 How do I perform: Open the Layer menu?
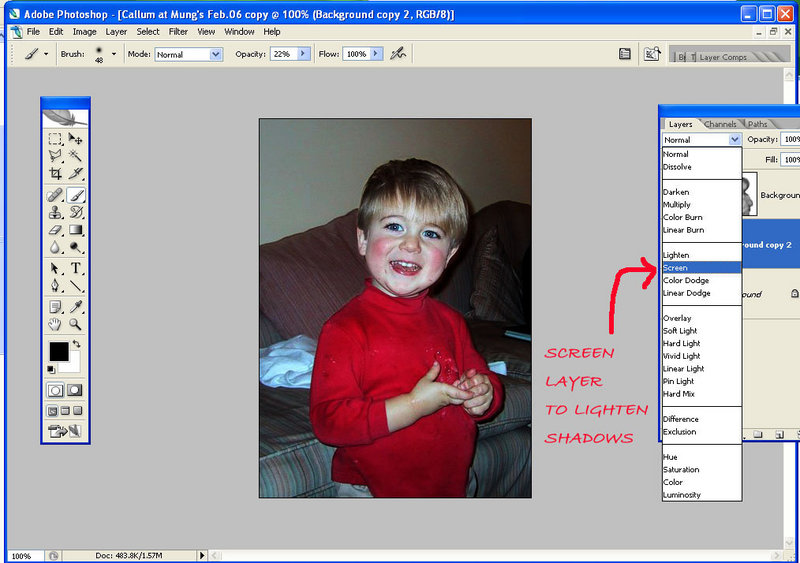pyautogui.click(x=116, y=32)
